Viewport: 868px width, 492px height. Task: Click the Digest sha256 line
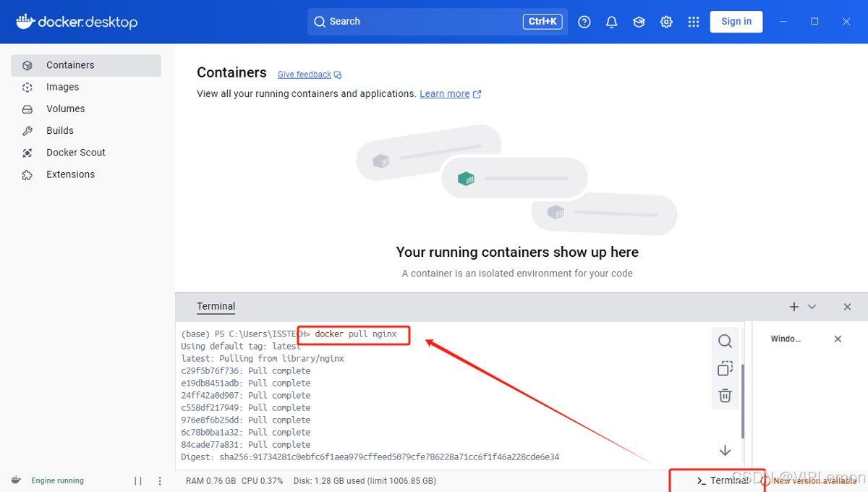pos(370,457)
